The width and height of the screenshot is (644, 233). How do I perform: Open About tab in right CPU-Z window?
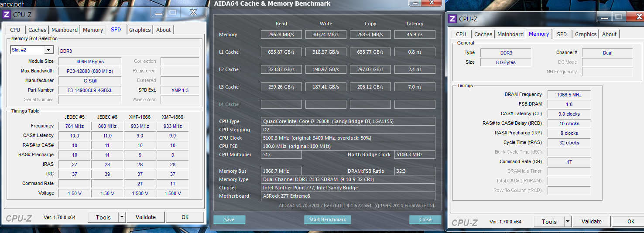point(610,34)
